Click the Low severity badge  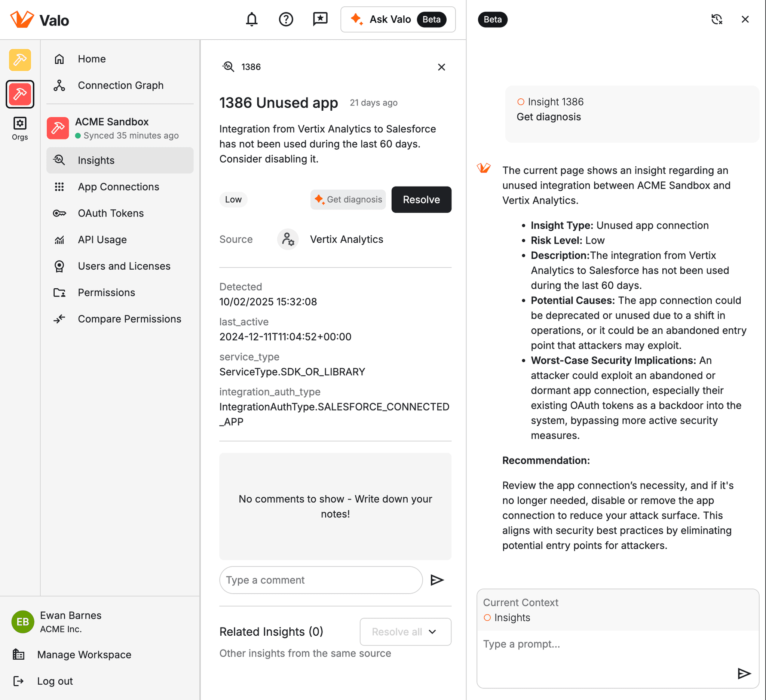click(x=233, y=199)
